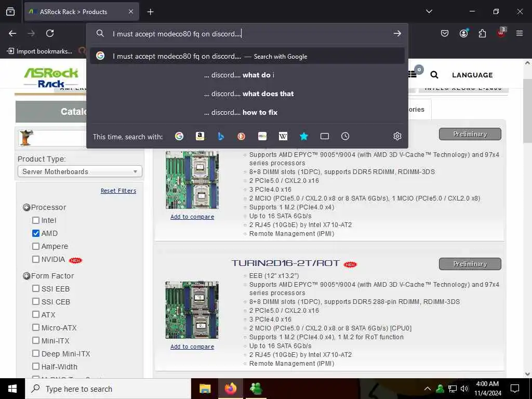Open the Firefox application hamburger menu
Image resolution: width=532 pixels, height=399 pixels.
coord(520,33)
